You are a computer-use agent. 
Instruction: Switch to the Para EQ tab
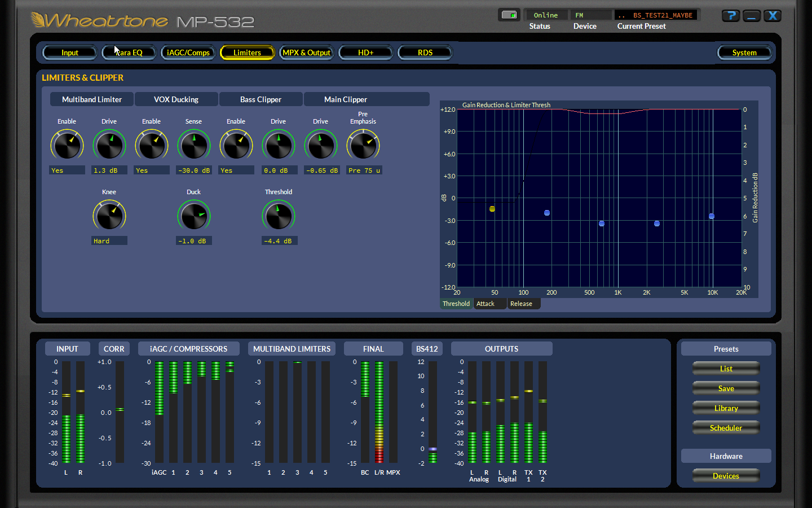click(x=129, y=52)
